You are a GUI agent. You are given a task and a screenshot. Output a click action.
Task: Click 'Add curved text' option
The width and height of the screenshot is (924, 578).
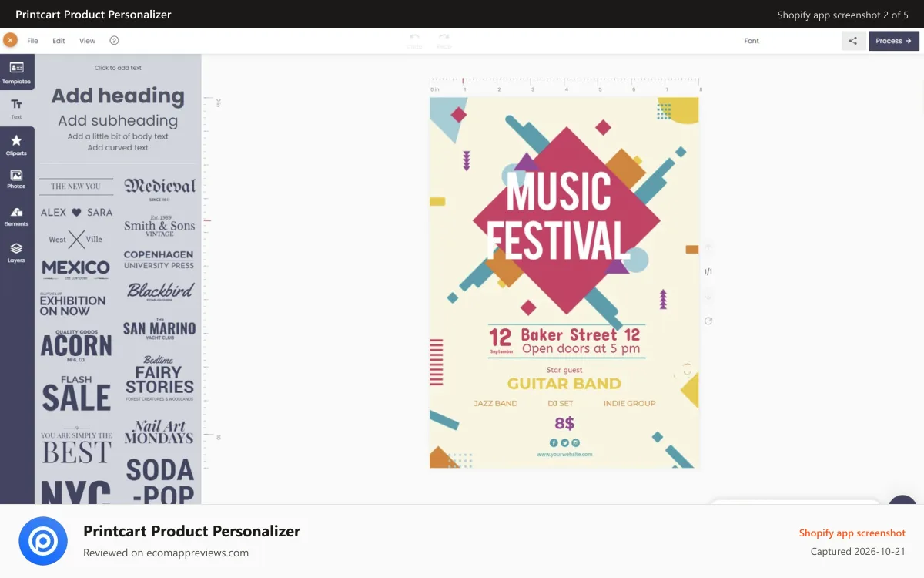click(118, 147)
